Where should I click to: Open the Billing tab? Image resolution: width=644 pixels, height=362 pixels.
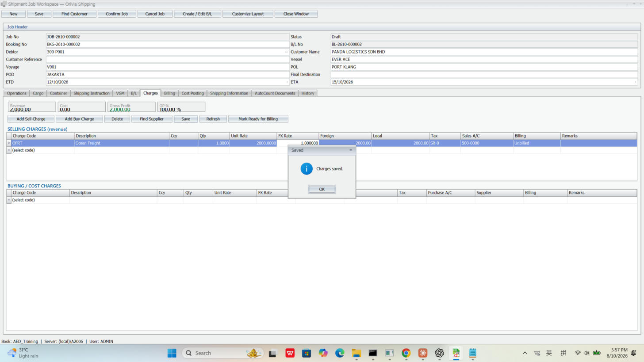169,93
